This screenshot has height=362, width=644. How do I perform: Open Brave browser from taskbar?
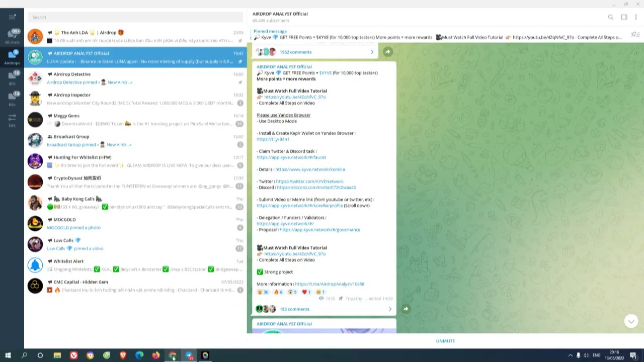(123, 355)
